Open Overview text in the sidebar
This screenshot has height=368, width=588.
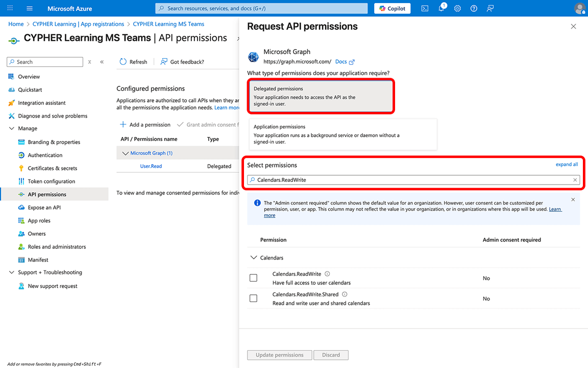(29, 77)
